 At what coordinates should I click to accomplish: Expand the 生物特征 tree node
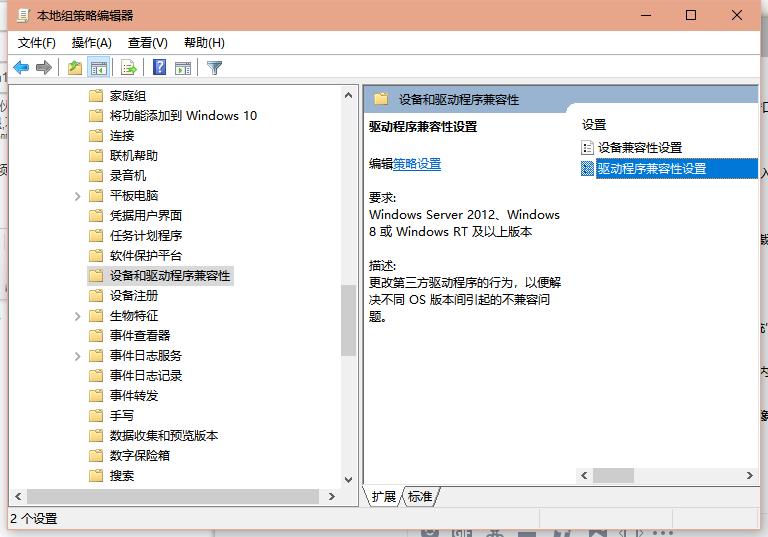tap(77, 316)
